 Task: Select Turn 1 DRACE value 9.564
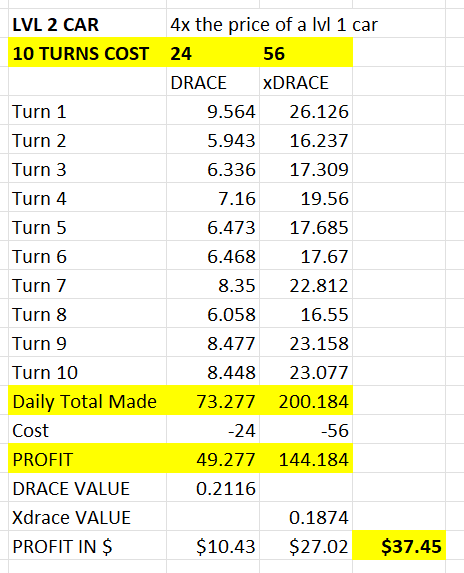pyautogui.click(x=213, y=111)
